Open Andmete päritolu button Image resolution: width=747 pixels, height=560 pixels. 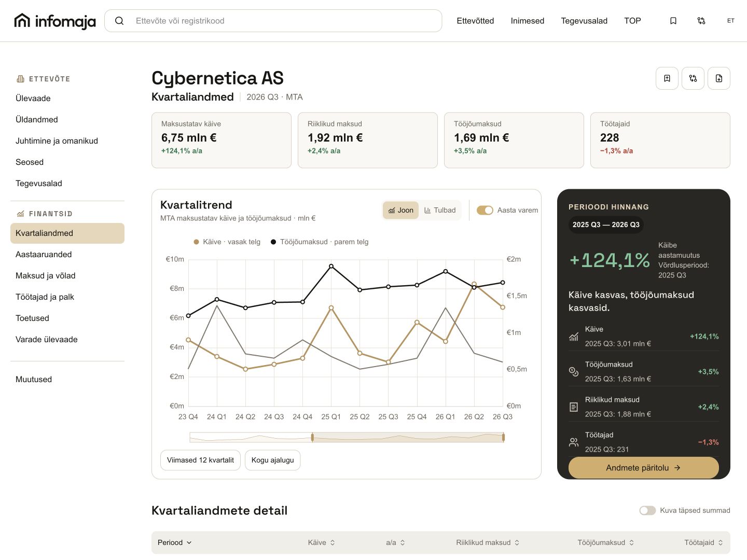point(643,468)
